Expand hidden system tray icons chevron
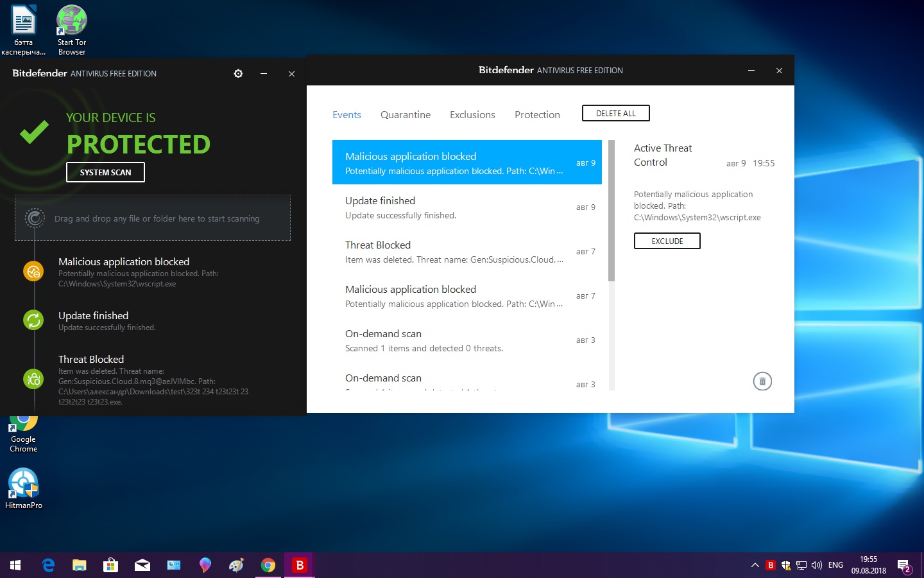The image size is (924, 578). (x=755, y=565)
